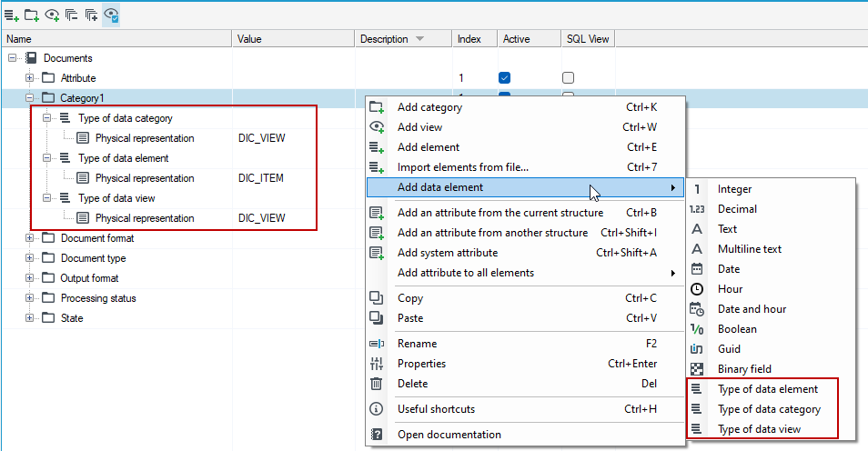Click the Guid icon in submenu
The width and height of the screenshot is (868, 451).
tap(697, 349)
